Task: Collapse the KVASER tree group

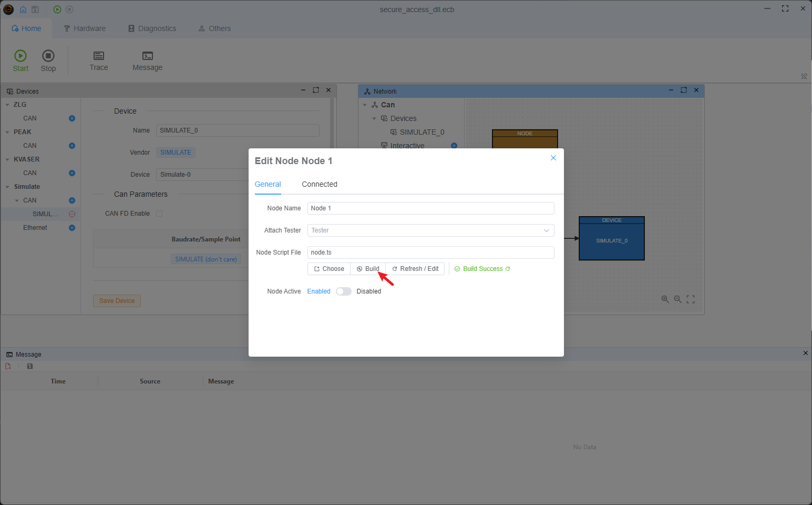Action: tap(7, 159)
